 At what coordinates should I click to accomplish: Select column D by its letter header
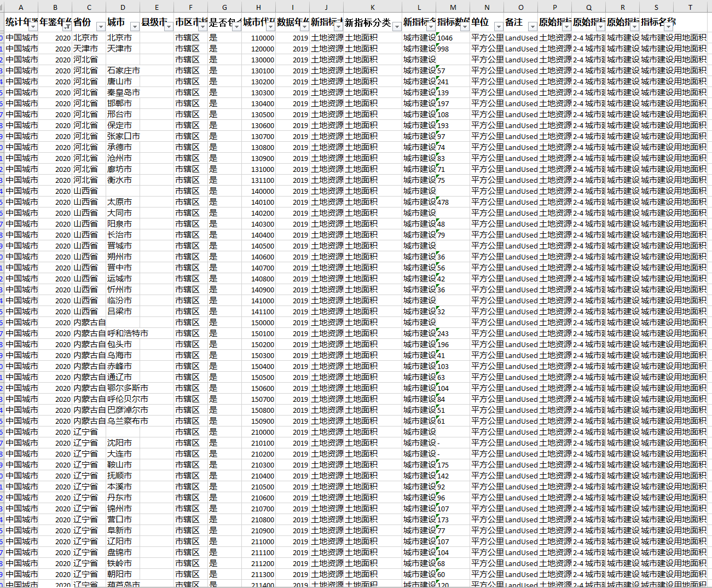[x=123, y=7]
